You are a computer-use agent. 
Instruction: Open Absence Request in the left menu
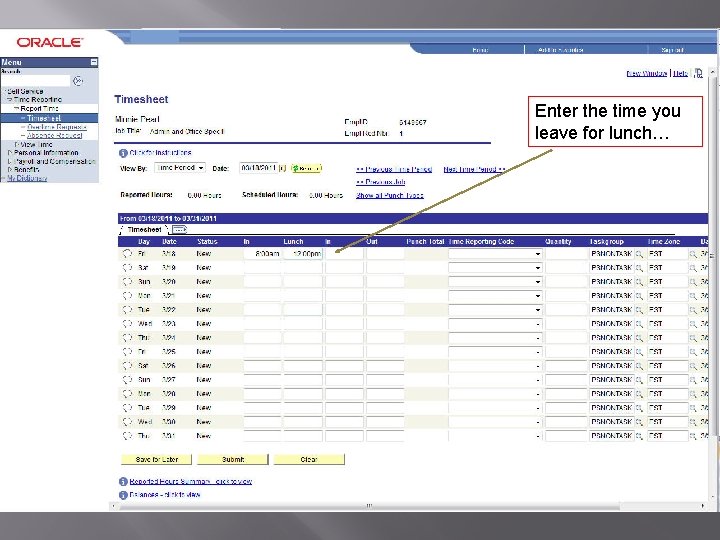[x=55, y=135]
